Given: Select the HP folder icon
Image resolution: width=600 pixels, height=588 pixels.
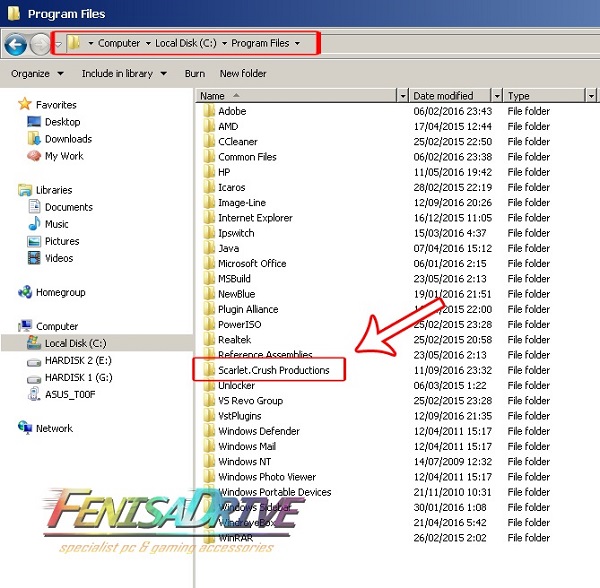Looking at the screenshot, I should pyautogui.click(x=209, y=172).
